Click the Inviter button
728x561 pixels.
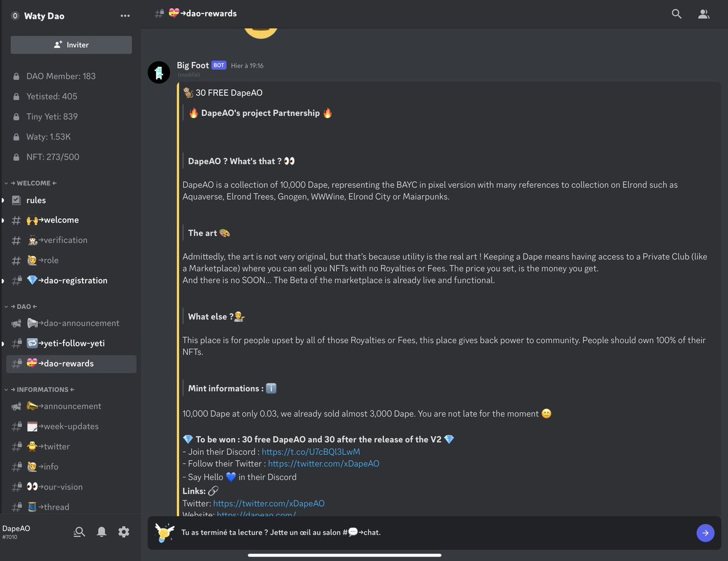click(x=71, y=45)
